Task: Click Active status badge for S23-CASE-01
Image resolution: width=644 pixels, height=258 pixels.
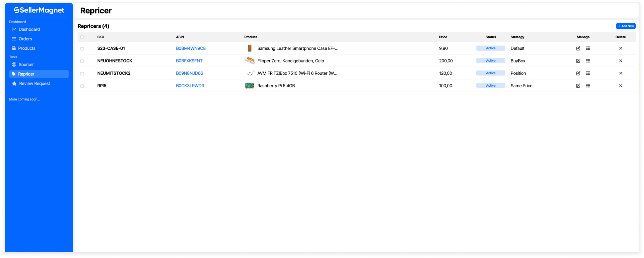Action: 491,48
